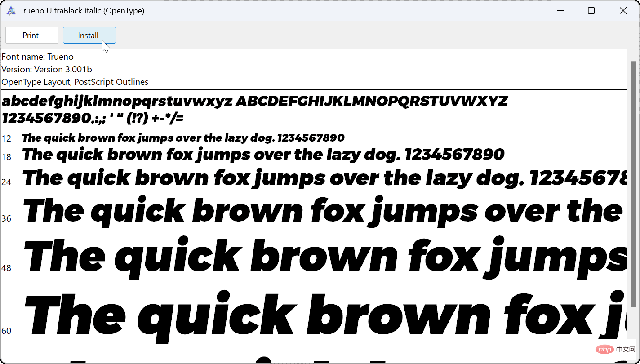Image resolution: width=640 pixels, height=364 pixels.
Task: Click the digits and punctuation sample line
Action: 93,118
